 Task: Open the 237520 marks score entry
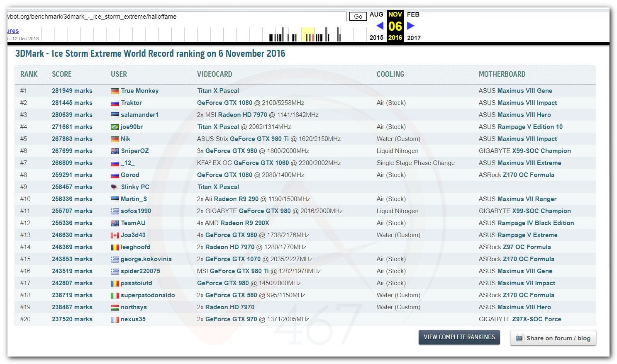click(x=72, y=319)
